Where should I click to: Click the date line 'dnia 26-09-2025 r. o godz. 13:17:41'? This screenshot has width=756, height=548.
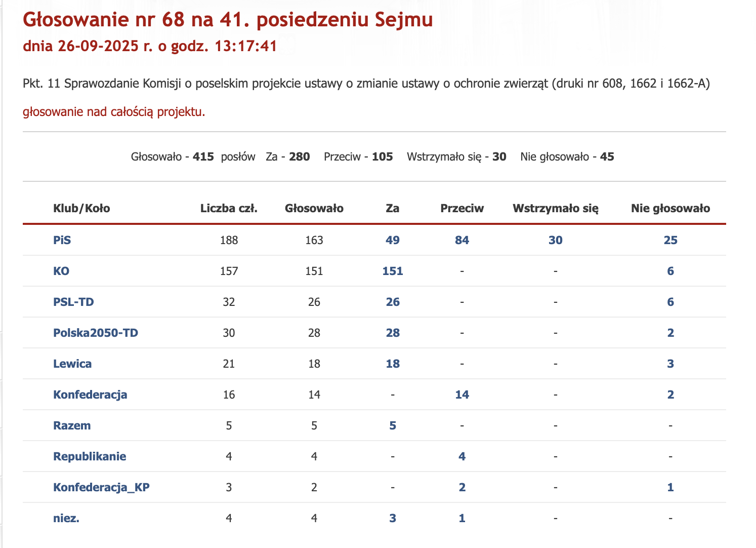pyautogui.click(x=150, y=46)
